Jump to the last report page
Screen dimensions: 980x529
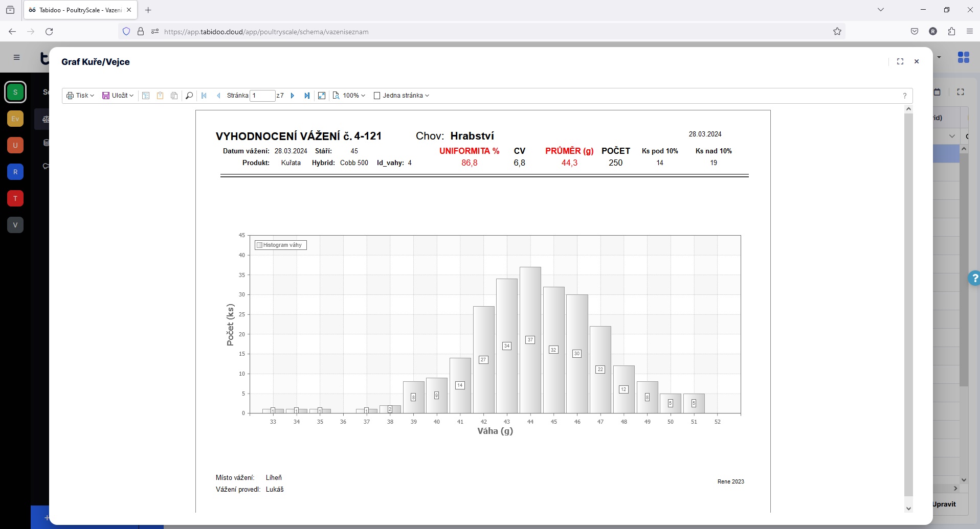pos(307,96)
